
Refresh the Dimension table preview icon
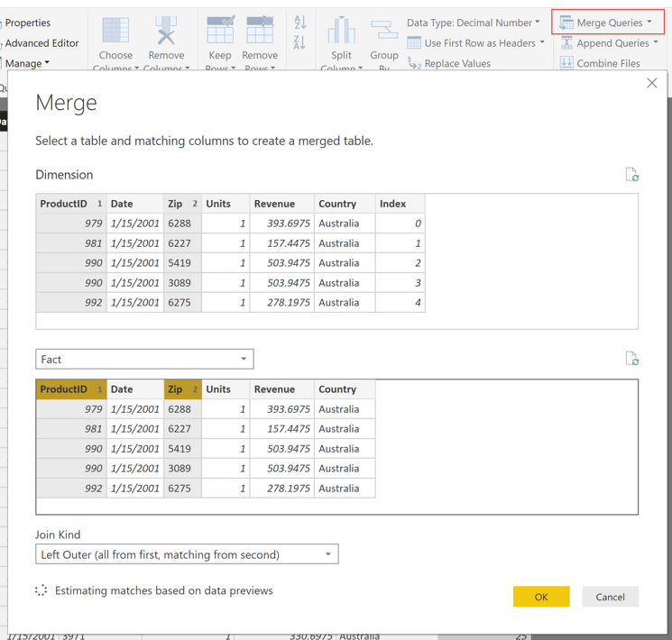point(632,175)
